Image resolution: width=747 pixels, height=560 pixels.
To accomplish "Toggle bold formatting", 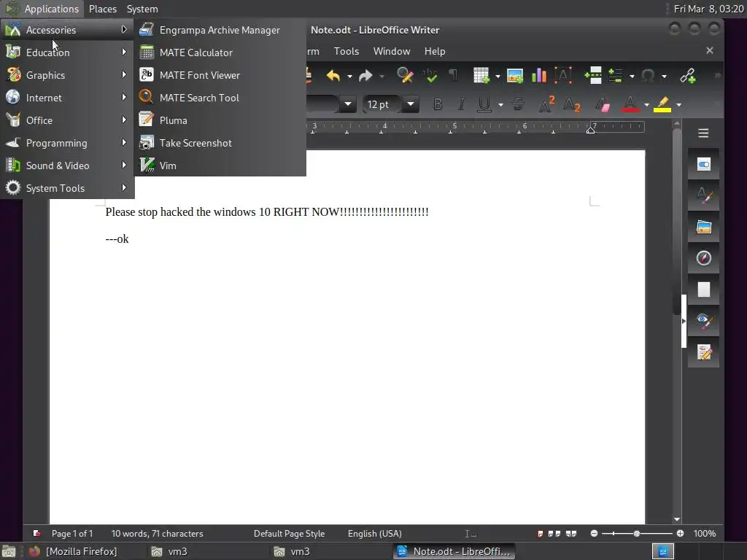I will point(438,104).
